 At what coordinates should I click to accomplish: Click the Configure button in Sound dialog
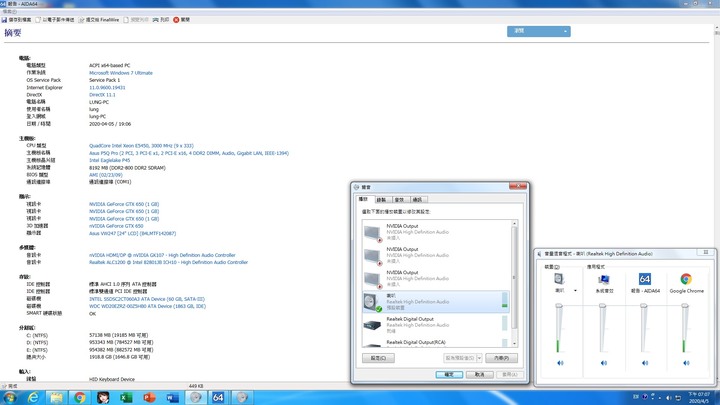tap(378, 358)
